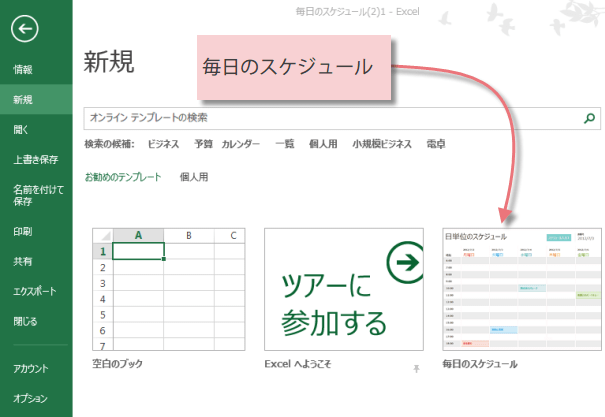Click the search magnifier icon
Viewport: 605px width, 417px height.
(589, 118)
